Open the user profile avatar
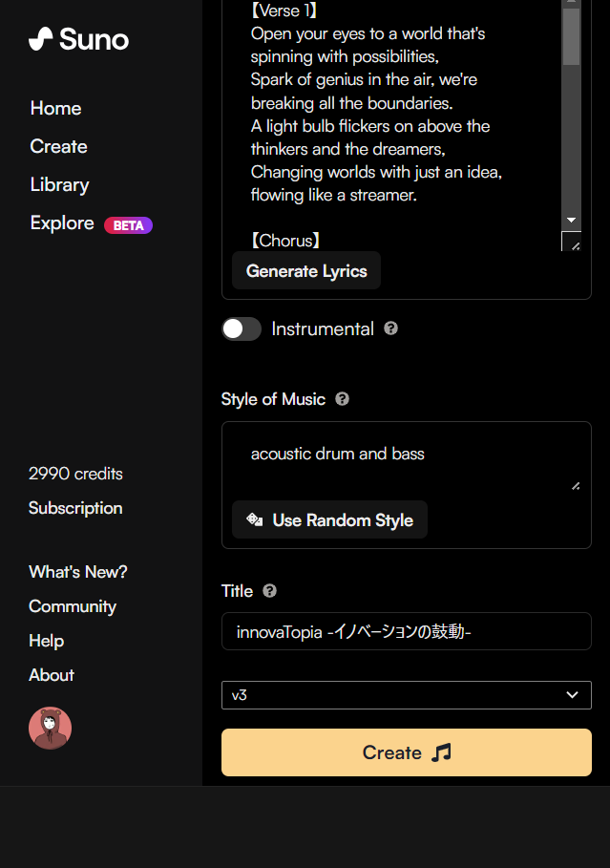Viewport: 610px width, 868px height. (x=50, y=728)
